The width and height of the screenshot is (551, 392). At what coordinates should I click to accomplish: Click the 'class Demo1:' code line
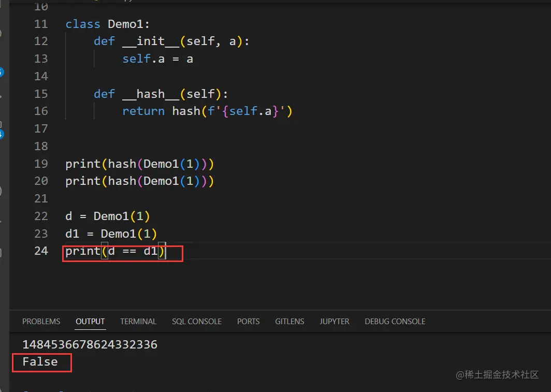pos(108,24)
